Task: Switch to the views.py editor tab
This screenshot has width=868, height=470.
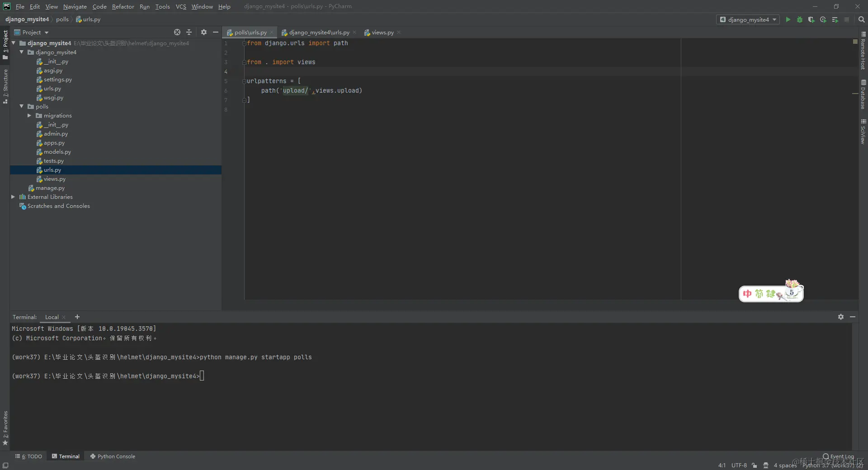Action: (x=382, y=33)
